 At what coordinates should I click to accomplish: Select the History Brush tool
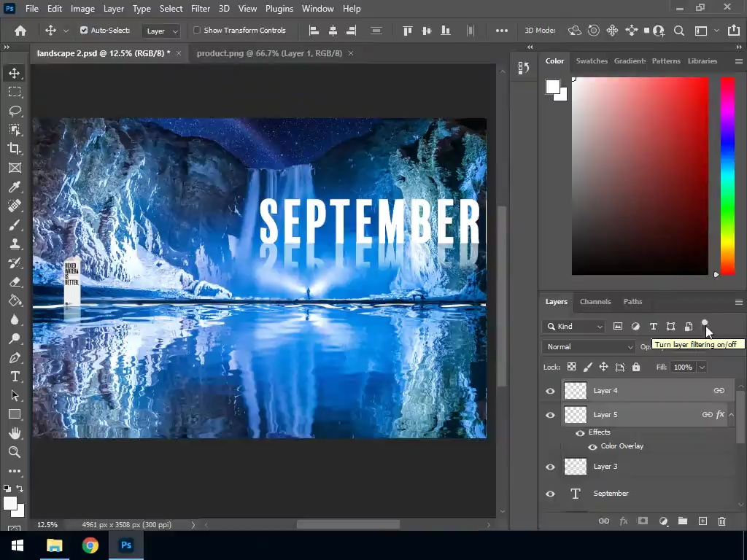pos(15,262)
